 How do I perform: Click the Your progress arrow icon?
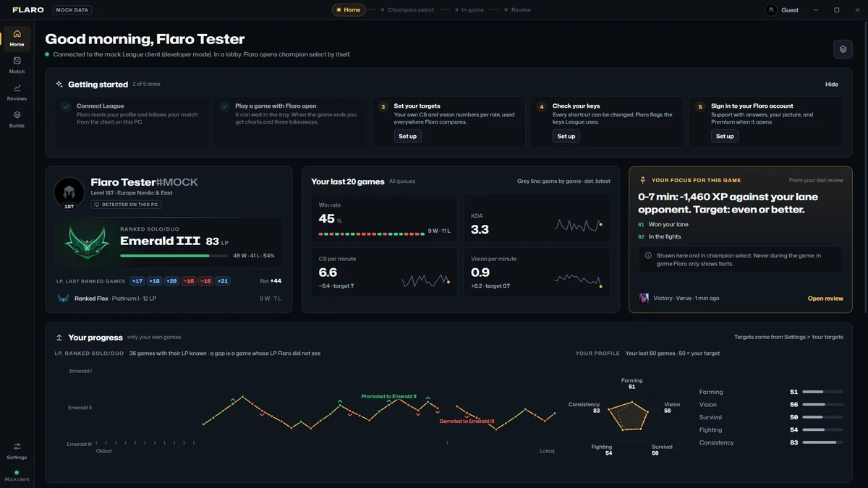point(59,338)
